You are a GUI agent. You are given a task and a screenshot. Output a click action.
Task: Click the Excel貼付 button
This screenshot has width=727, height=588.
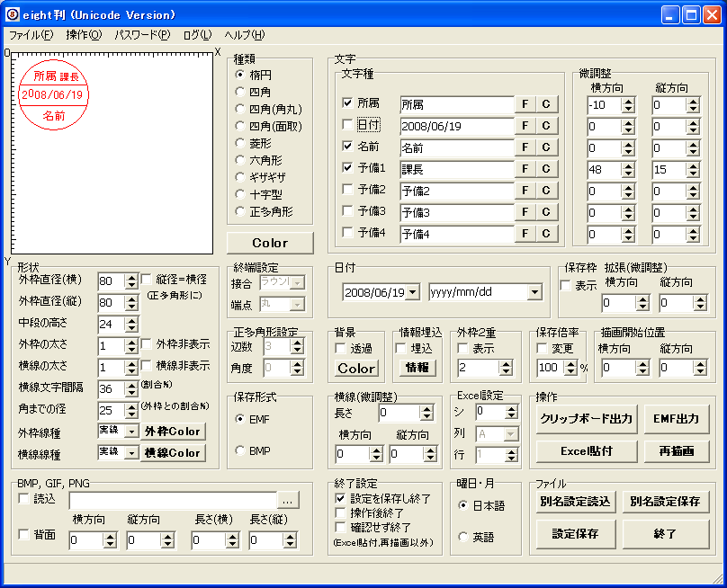pyautogui.click(x=587, y=451)
